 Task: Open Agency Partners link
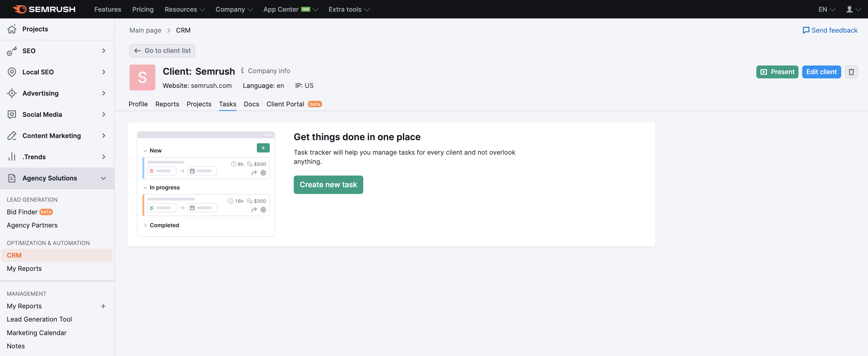click(32, 225)
